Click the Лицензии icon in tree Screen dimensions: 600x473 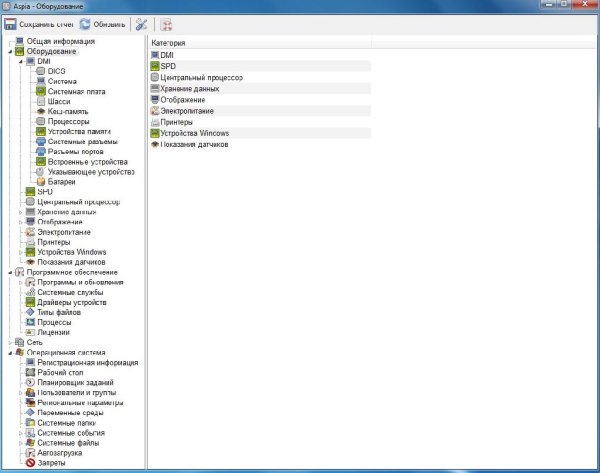30,332
